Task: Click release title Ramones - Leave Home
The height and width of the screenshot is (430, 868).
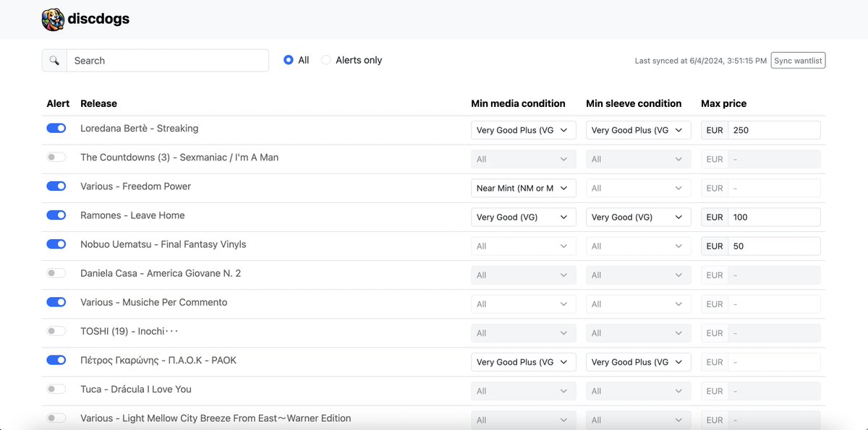Action: pos(132,215)
